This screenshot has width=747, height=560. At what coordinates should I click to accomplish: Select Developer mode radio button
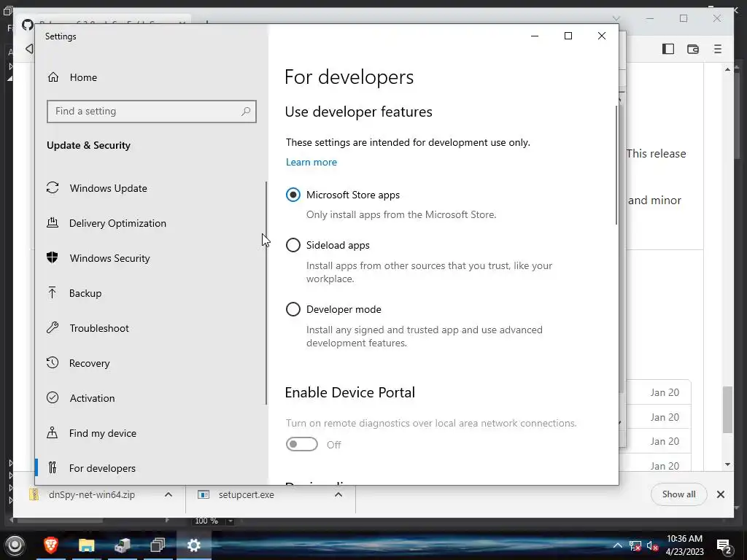(293, 309)
